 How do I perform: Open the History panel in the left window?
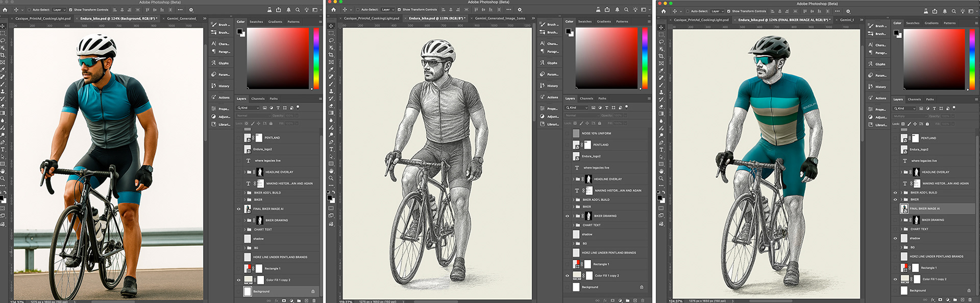[x=220, y=86]
